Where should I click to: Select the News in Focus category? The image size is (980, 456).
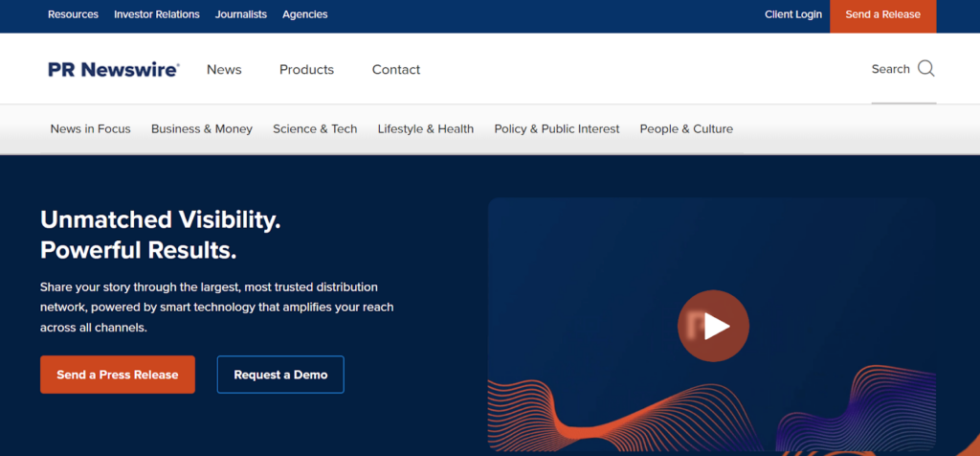90,129
